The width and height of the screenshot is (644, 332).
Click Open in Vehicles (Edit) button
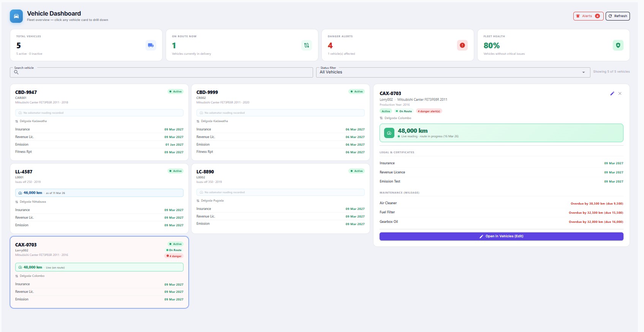[x=502, y=237]
